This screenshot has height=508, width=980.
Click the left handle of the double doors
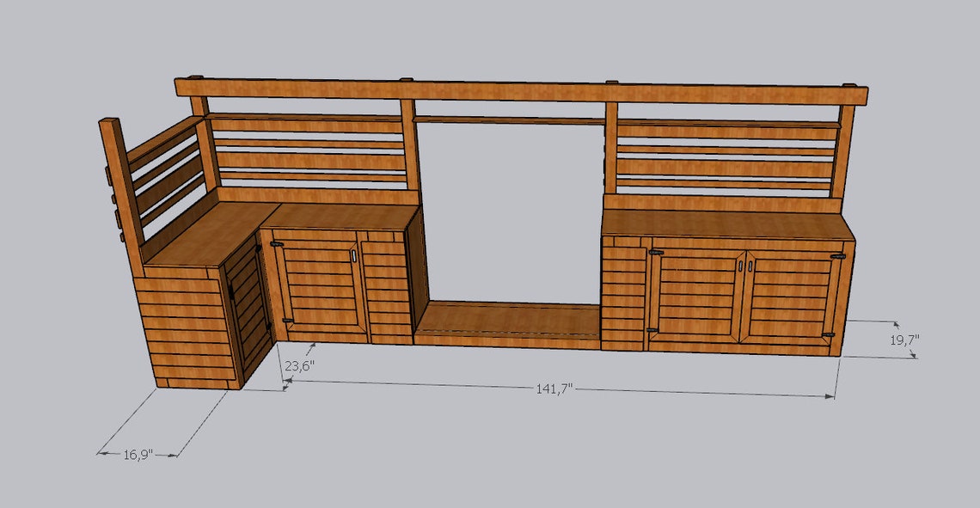[x=741, y=266]
